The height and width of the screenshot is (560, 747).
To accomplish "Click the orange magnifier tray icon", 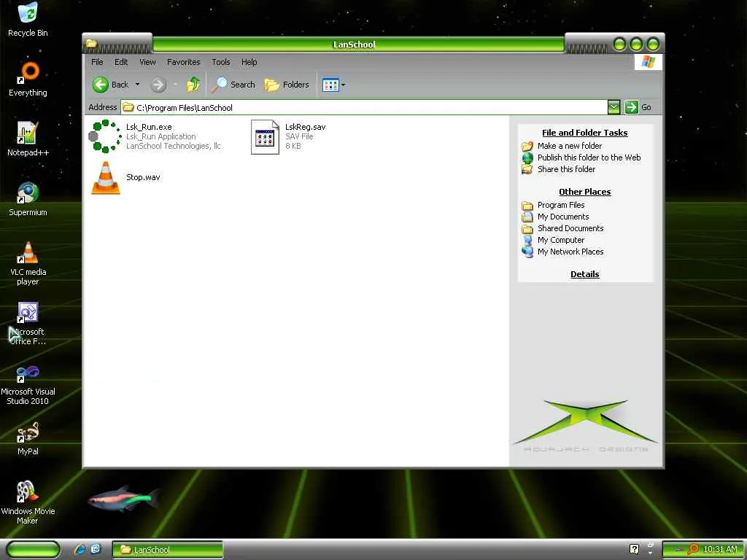I will pyautogui.click(x=692, y=549).
